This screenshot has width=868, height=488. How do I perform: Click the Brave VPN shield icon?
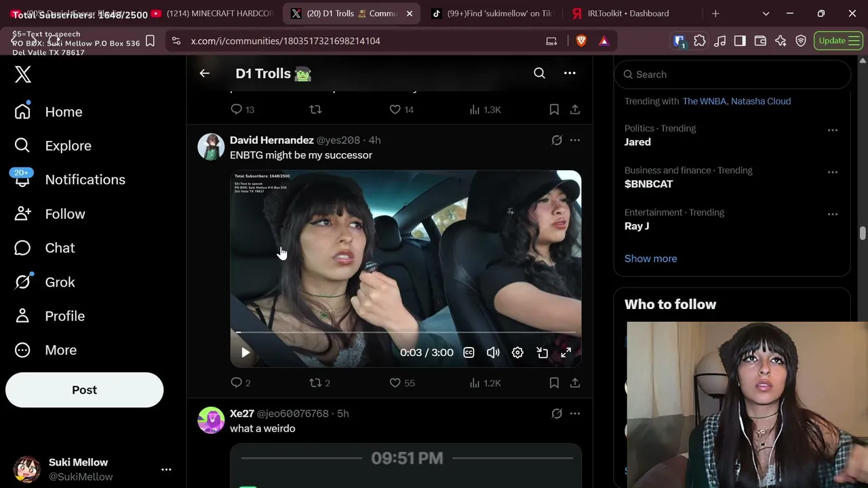coord(801,41)
